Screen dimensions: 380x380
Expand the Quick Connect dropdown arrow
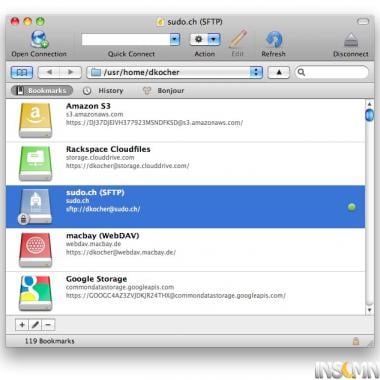[175, 40]
